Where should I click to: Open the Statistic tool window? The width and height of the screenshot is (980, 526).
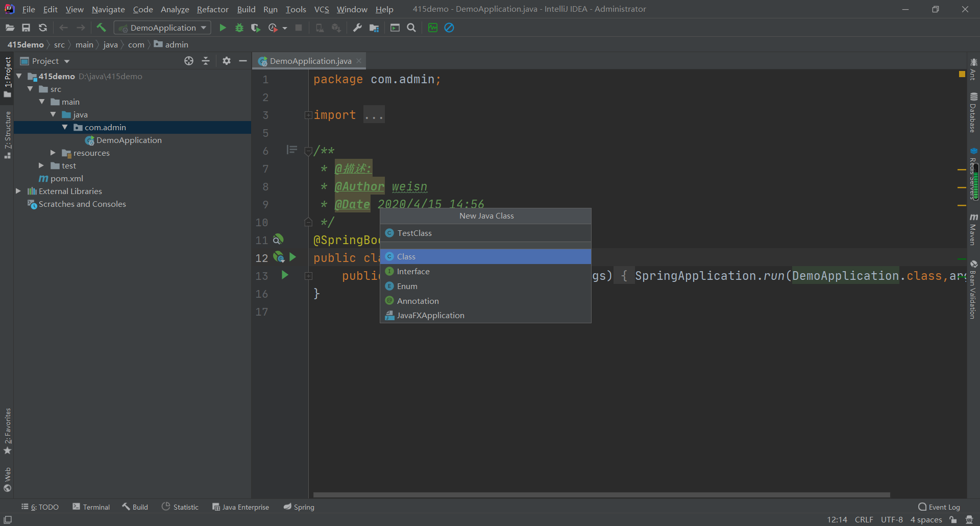(180, 507)
